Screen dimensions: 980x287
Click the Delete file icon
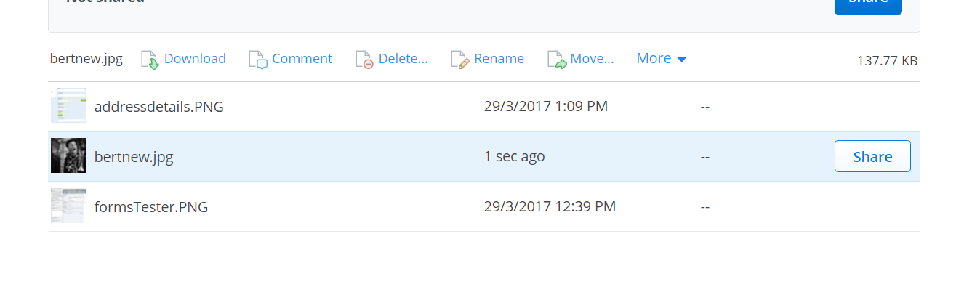(364, 60)
